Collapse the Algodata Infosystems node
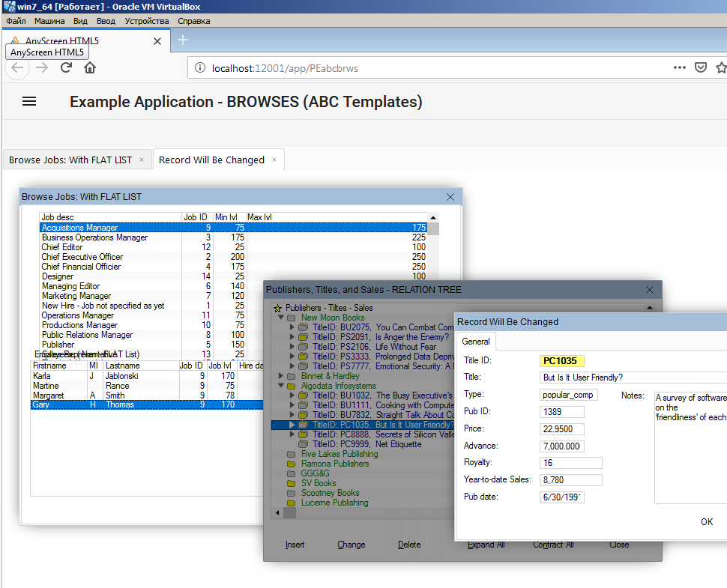727x588 pixels. click(281, 386)
